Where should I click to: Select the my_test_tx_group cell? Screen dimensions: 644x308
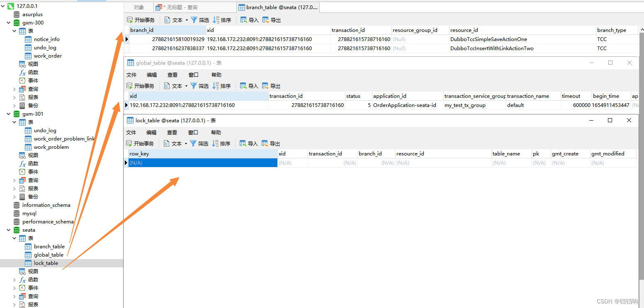point(475,105)
